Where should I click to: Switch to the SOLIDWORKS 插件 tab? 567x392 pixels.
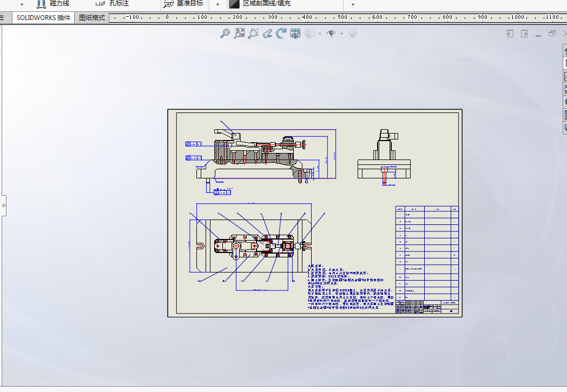pyautogui.click(x=43, y=17)
